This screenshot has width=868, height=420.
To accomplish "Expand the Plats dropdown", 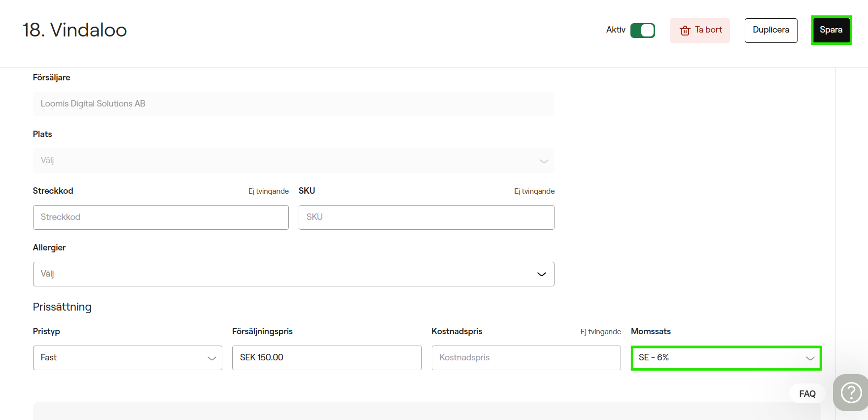I will point(293,161).
